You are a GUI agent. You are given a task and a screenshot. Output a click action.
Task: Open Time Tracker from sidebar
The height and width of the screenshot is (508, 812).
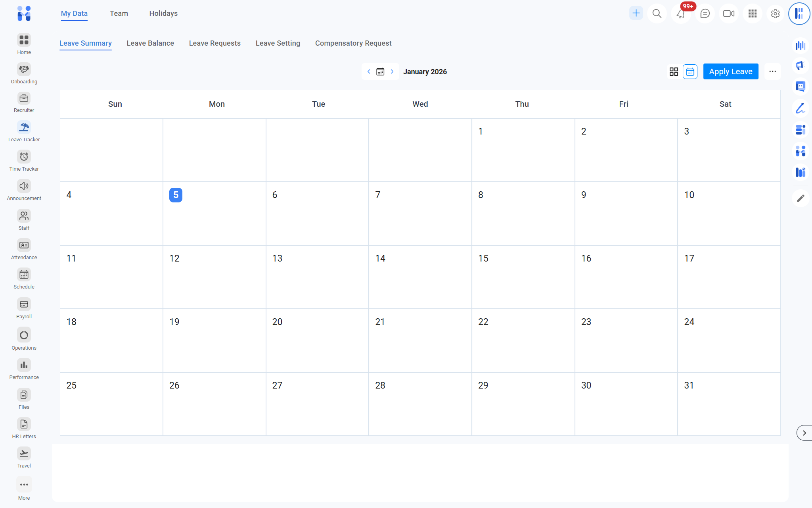[x=24, y=157]
